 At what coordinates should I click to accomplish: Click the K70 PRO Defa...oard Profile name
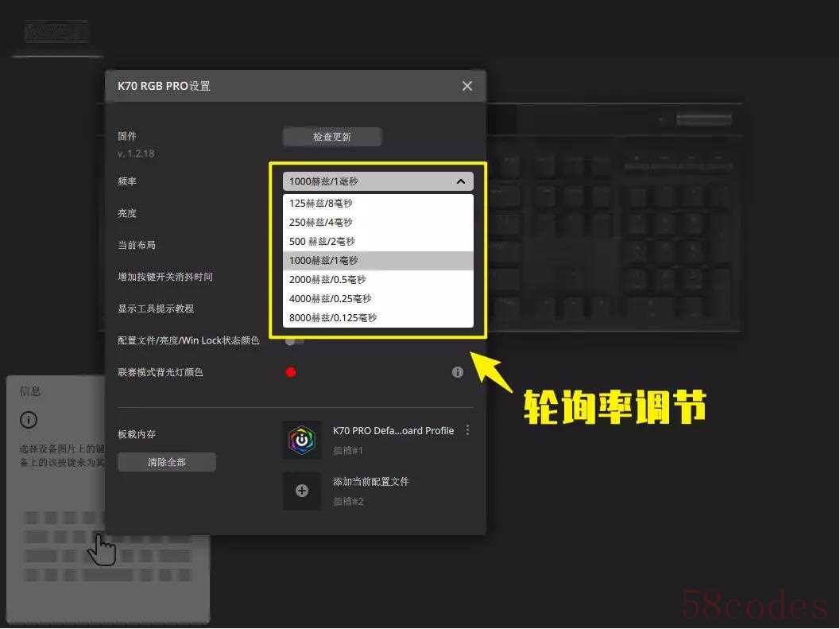393,430
